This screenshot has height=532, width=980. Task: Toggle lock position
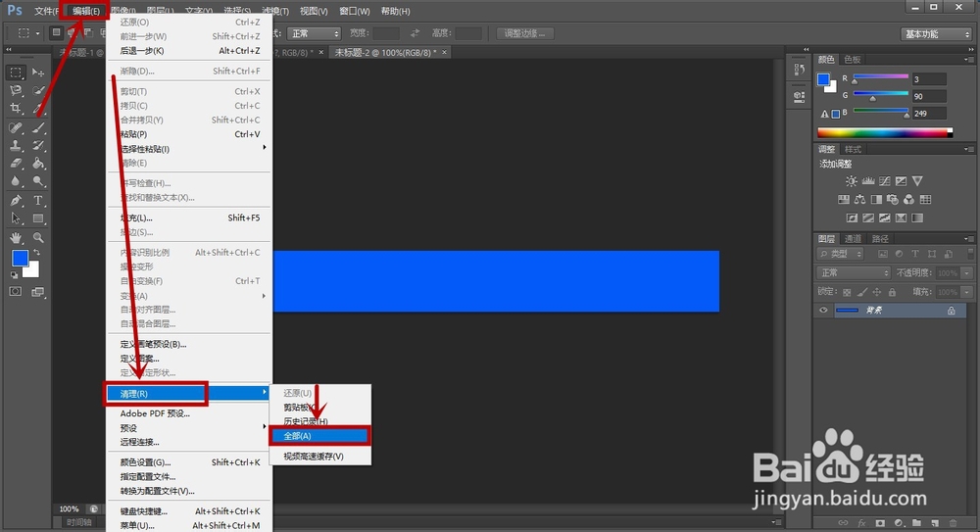pos(877,292)
